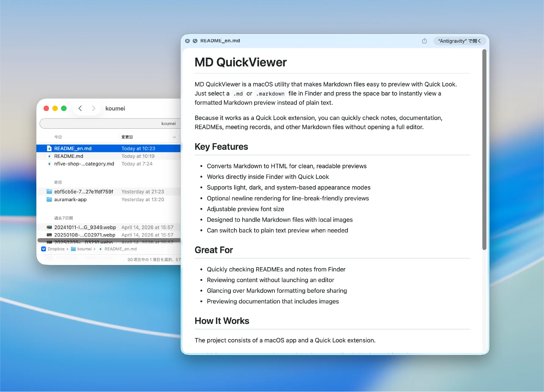Click the "Today at 10:23" date cell
The image size is (544, 392).
point(138,148)
